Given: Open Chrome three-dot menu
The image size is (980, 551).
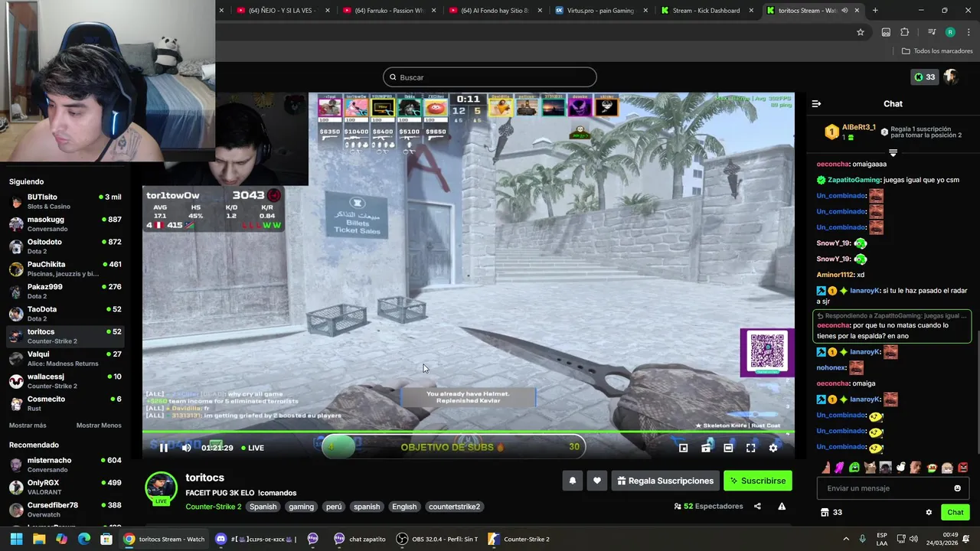Looking at the screenshot, I should 969,32.
